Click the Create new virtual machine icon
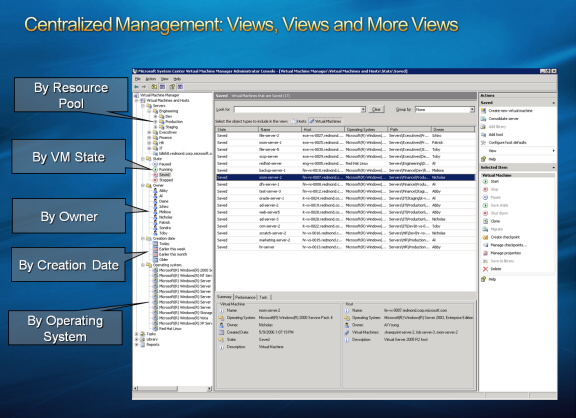Screen dimensions: 576x418 click(x=484, y=111)
